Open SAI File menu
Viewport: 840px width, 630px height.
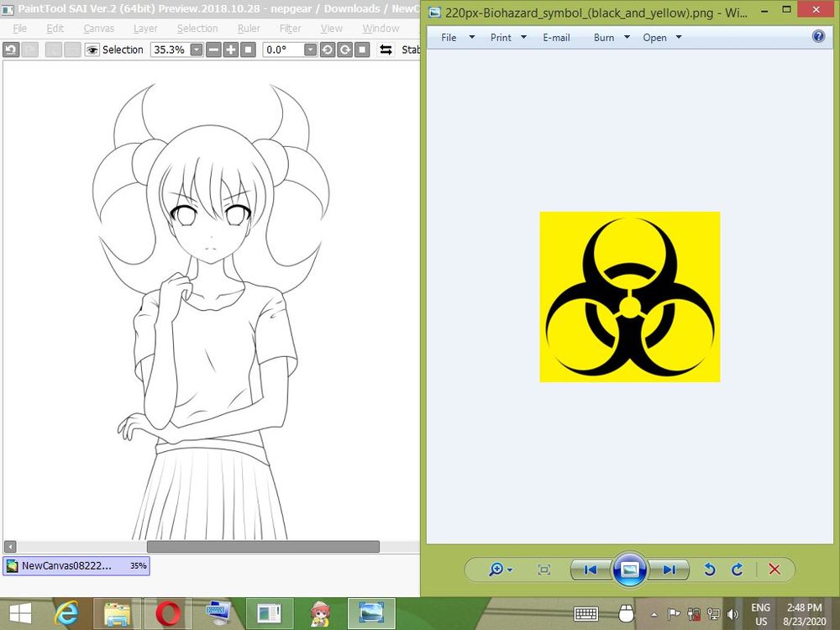(x=20, y=29)
